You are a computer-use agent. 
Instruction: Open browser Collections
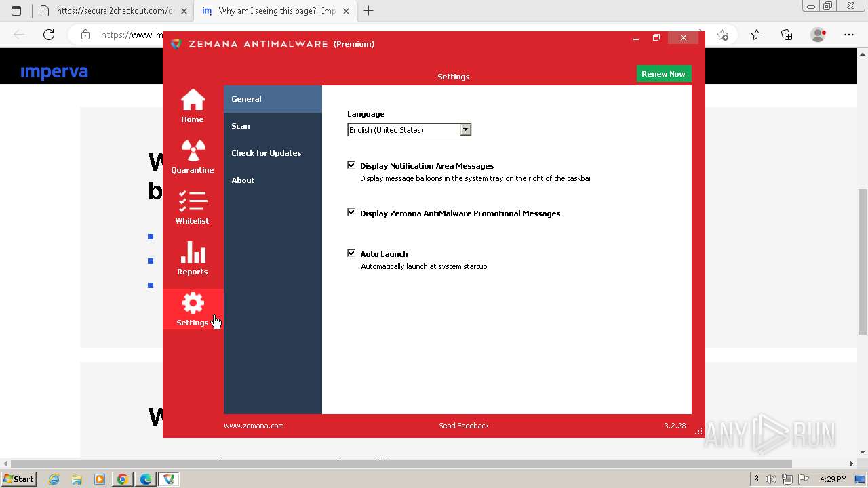click(787, 35)
